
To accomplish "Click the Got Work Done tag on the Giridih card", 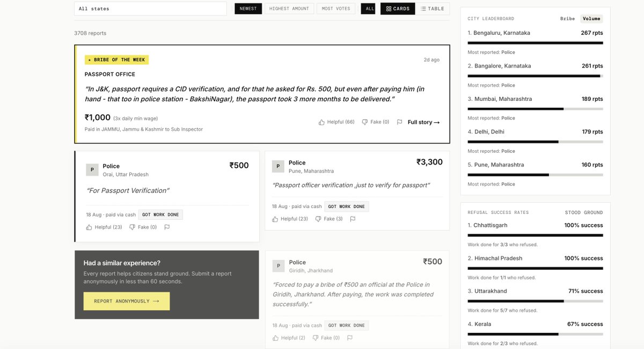I will (346, 325).
